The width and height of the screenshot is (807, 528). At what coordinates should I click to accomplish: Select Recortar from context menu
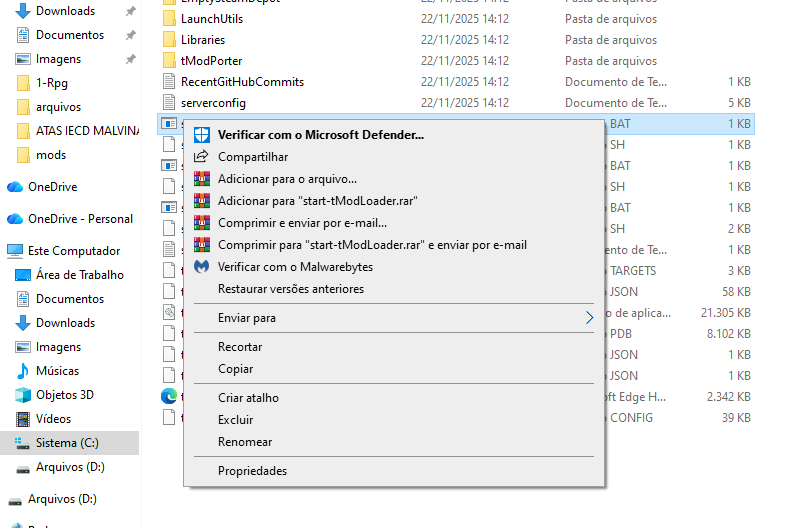394,347
